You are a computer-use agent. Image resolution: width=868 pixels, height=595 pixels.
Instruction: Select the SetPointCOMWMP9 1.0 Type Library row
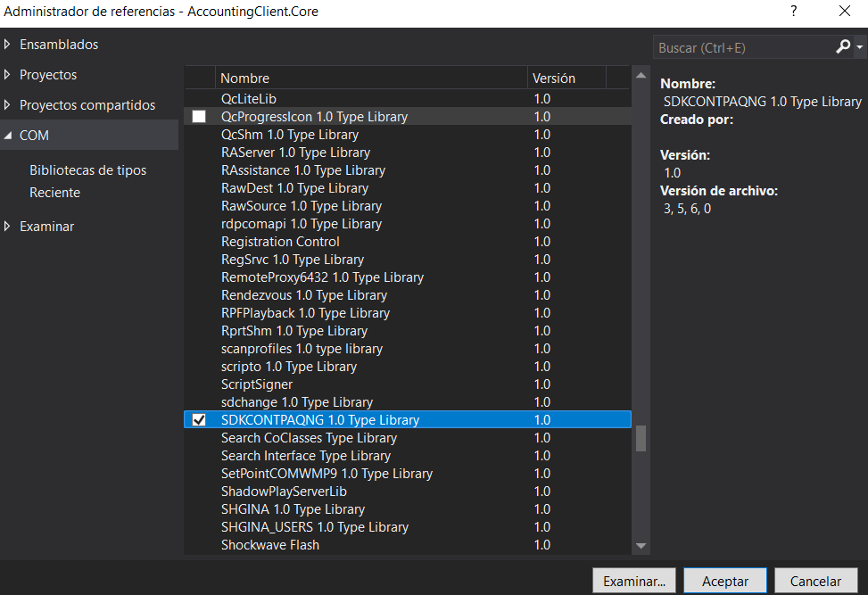(x=408, y=473)
